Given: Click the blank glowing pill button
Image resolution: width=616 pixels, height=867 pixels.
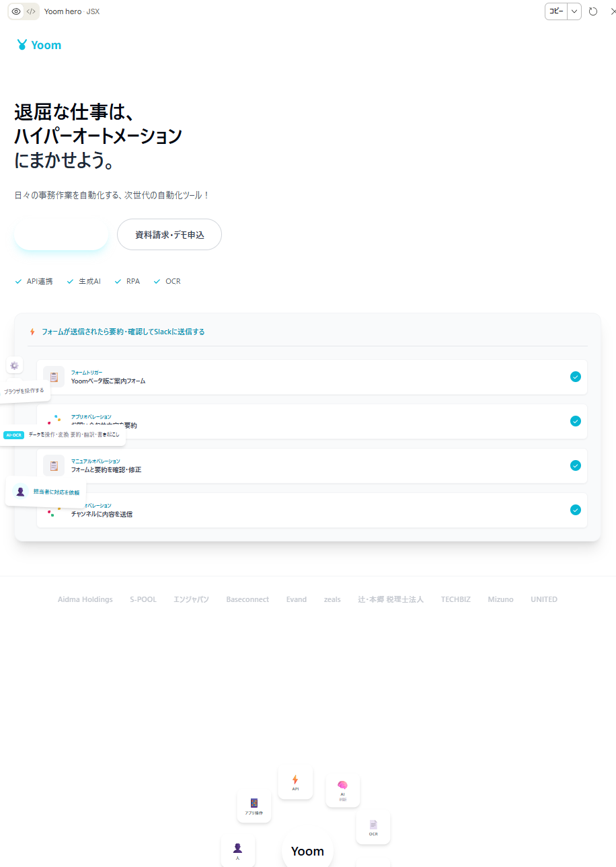Looking at the screenshot, I should click(x=61, y=235).
